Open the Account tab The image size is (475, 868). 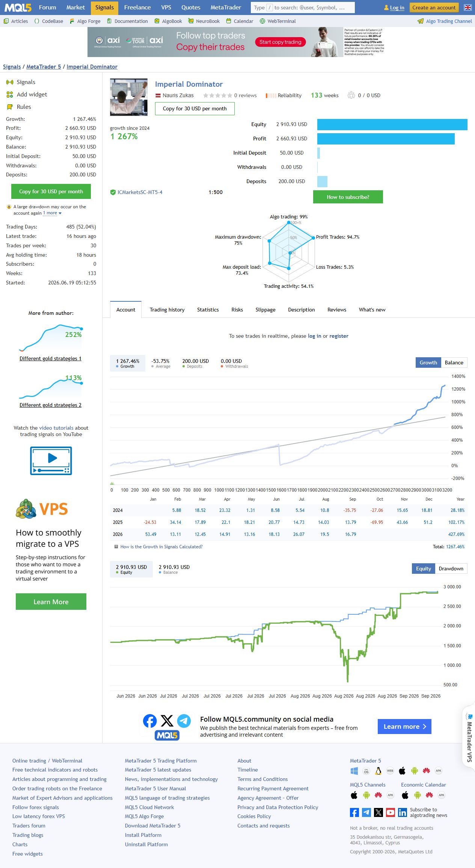click(126, 310)
